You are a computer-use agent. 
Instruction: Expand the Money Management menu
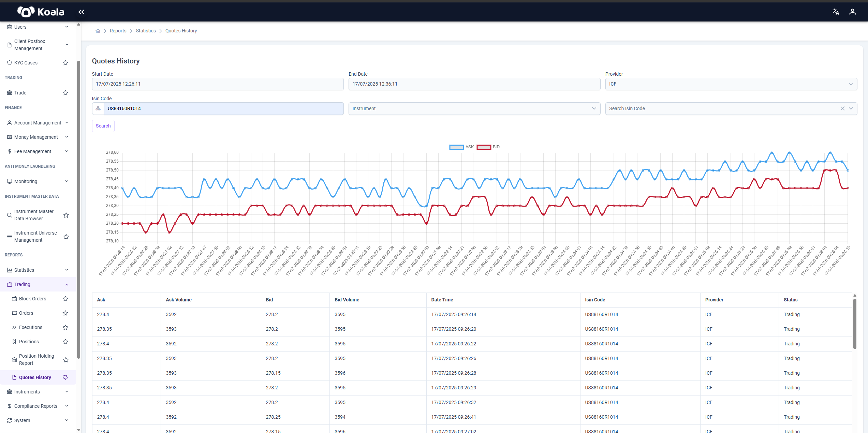click(38, 137)
